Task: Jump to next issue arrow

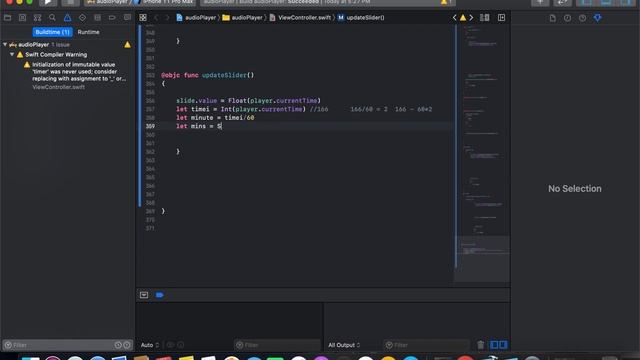Action: (x=471, y=18)
